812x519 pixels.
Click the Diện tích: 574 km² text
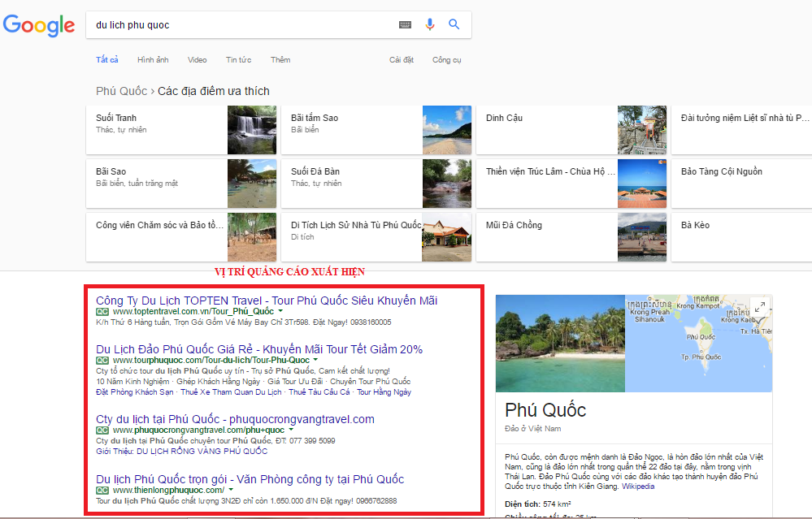(x=537, y=504)
